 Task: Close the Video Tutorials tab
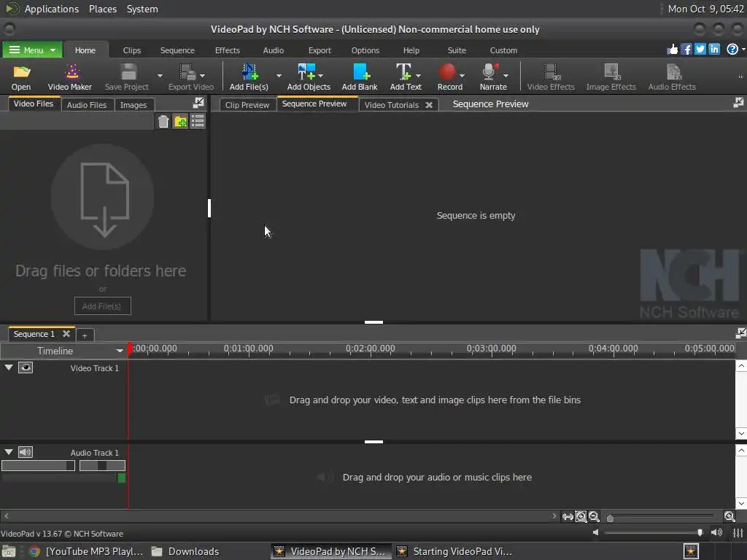[429, 105]
